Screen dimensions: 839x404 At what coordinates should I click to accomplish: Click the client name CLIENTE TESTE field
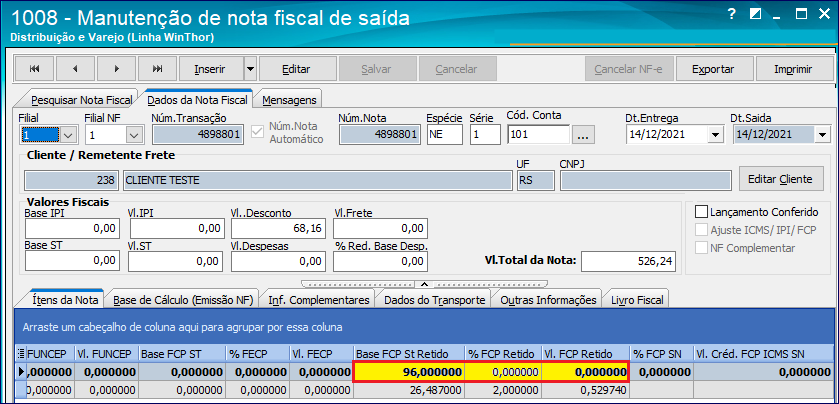(x=317, y=180)
